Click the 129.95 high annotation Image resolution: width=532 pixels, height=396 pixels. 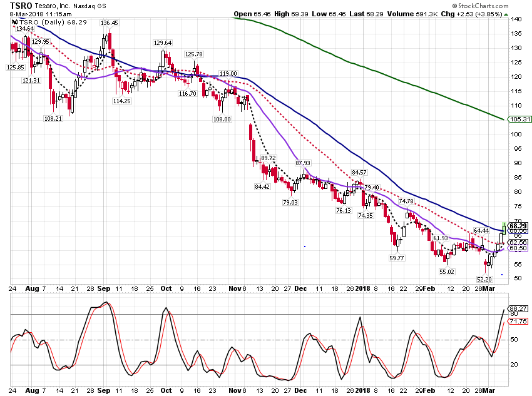pyautogui.click(x=41, y=42)
